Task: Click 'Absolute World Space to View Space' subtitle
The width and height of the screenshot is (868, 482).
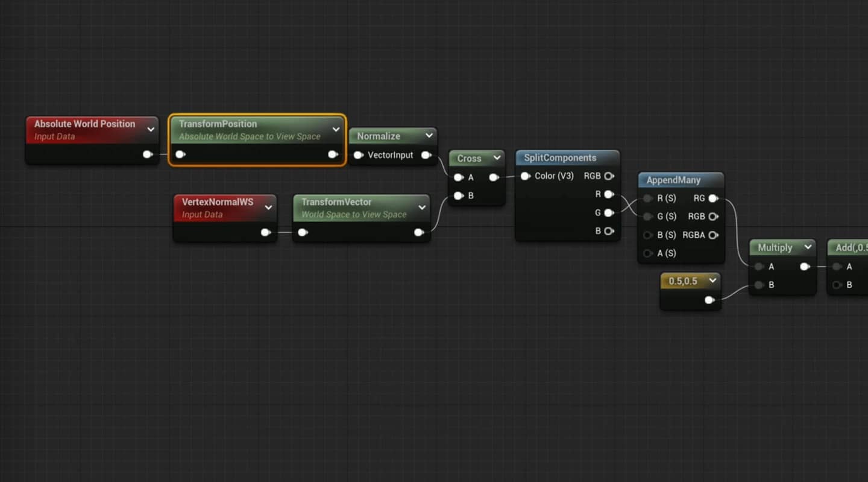Action: [250, 136]
